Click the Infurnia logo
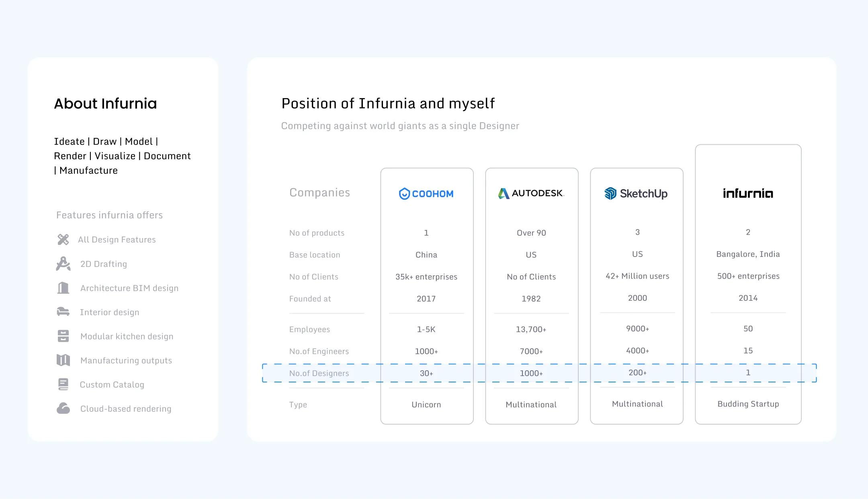This screenshot has width=868, height=499. tap(748, 193)
